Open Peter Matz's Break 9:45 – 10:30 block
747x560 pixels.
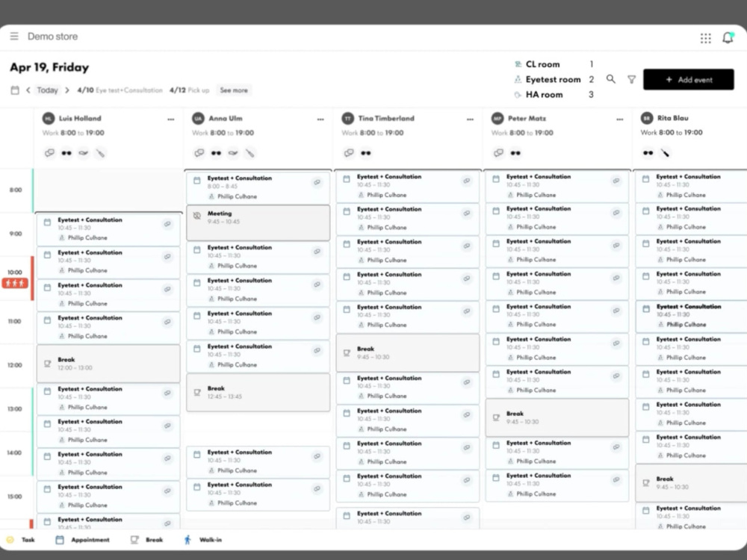557,417
